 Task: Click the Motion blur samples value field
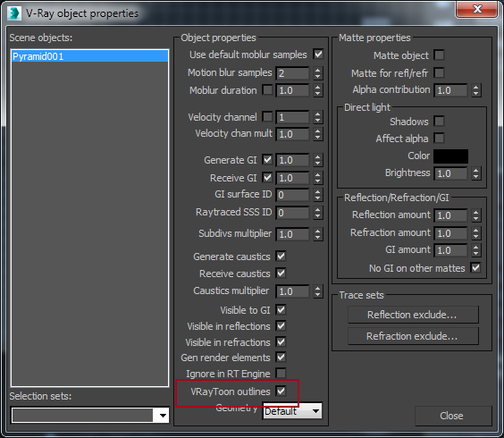pyautogui.click(x=292, y=73)
